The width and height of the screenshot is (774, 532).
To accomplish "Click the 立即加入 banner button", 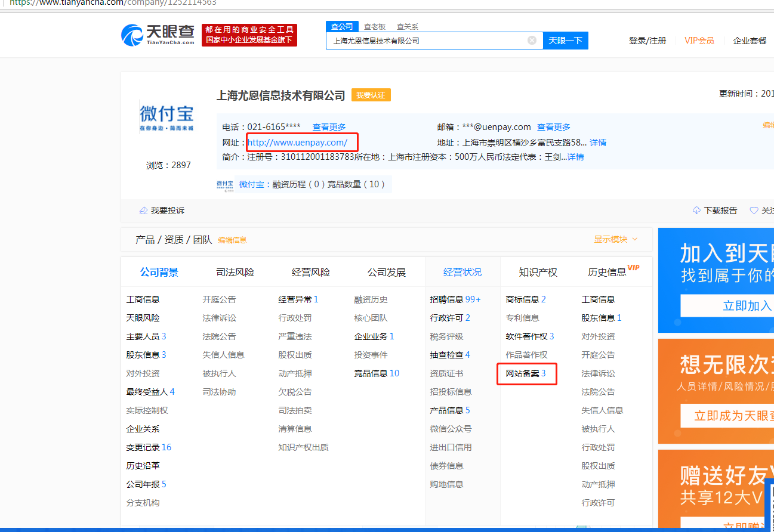I will click(x=727, y=306).
